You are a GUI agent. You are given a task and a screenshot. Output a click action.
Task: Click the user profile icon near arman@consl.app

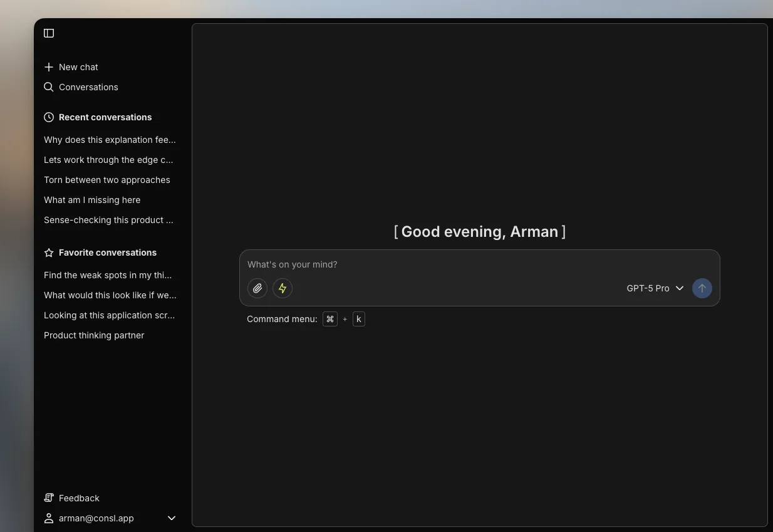(x=48, y=518)
